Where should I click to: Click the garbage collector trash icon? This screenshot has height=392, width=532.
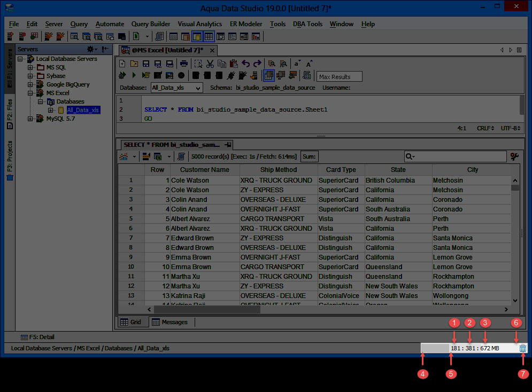pos(522,348)
